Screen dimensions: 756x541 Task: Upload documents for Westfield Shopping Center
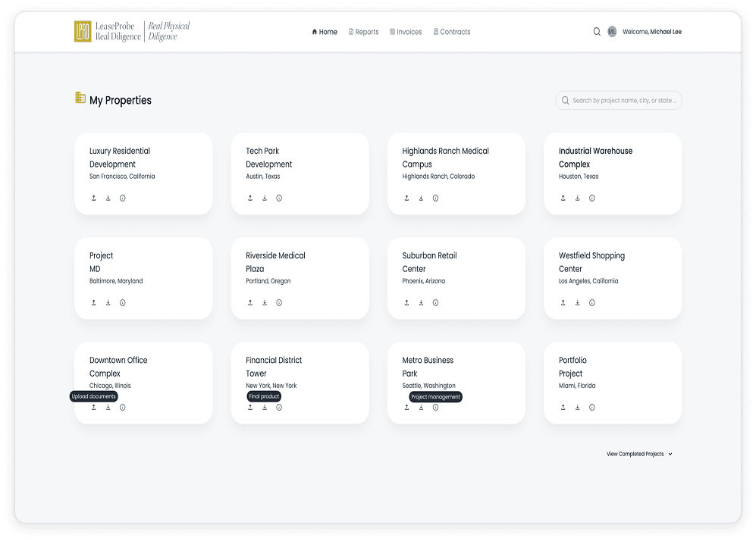pos(563,302)
